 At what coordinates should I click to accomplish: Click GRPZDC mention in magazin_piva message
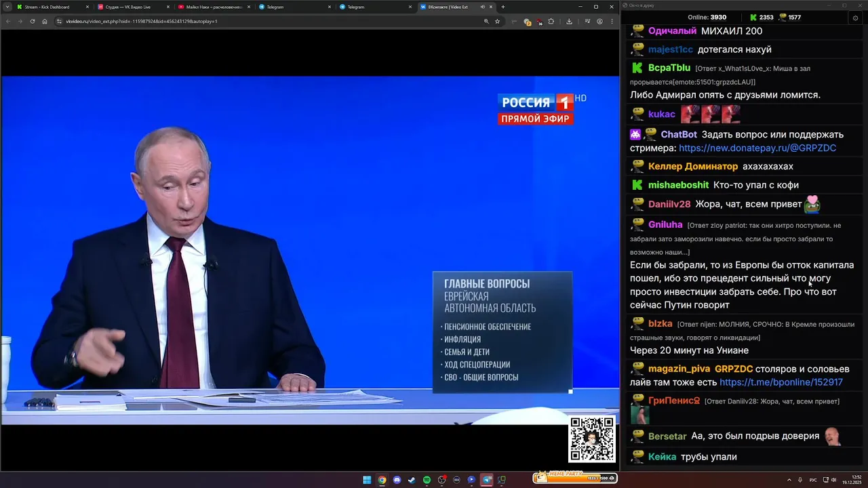pyautogui.click(x=734, y=369)
